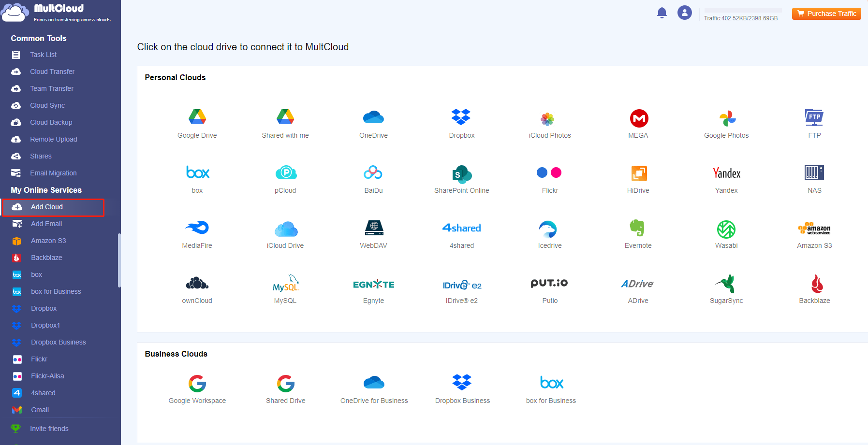
Task: Open Dropbox Business account in sidebar
Action: pos(59,342)
